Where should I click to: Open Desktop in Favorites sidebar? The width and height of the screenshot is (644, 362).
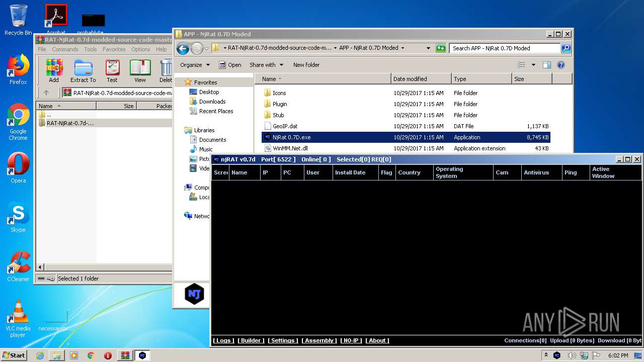209,92
